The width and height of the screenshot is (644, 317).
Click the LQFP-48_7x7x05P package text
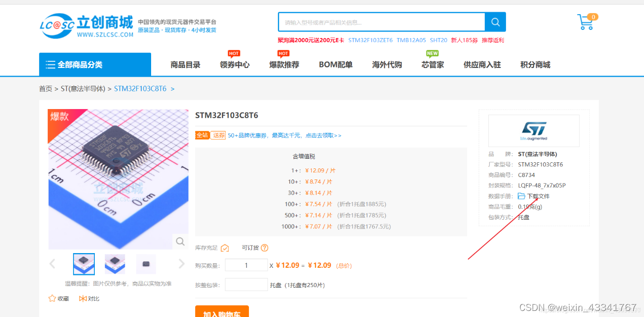click(542, 186)
